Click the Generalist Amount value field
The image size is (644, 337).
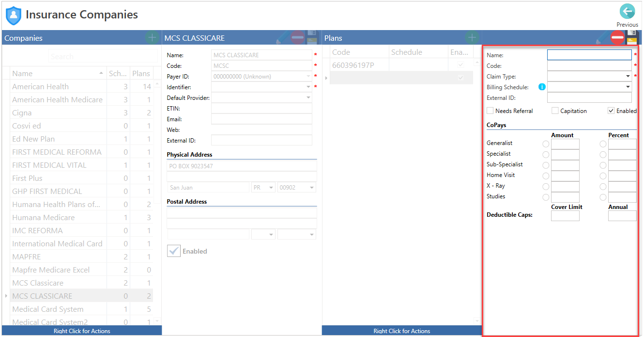(565, 144)
